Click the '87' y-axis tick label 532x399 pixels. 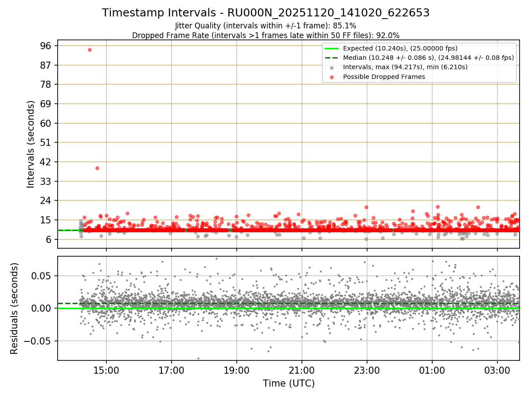pyautogui.click(x=47, y=65)
